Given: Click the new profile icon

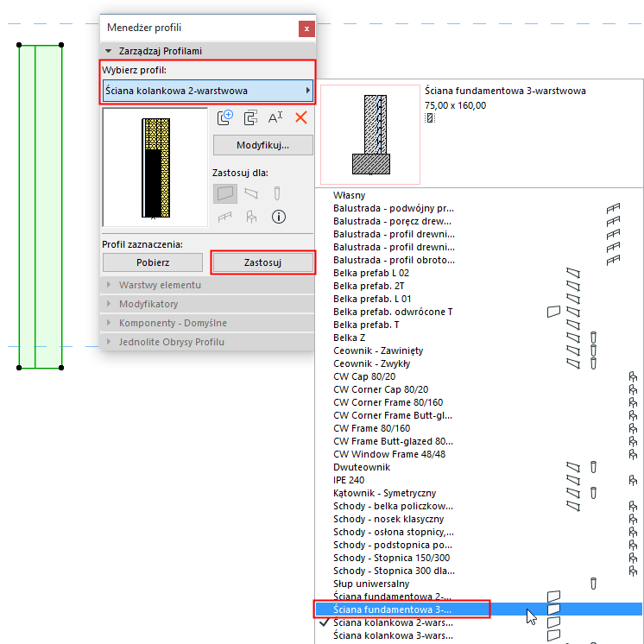Looking at the screenshot, I should [224, 118].
